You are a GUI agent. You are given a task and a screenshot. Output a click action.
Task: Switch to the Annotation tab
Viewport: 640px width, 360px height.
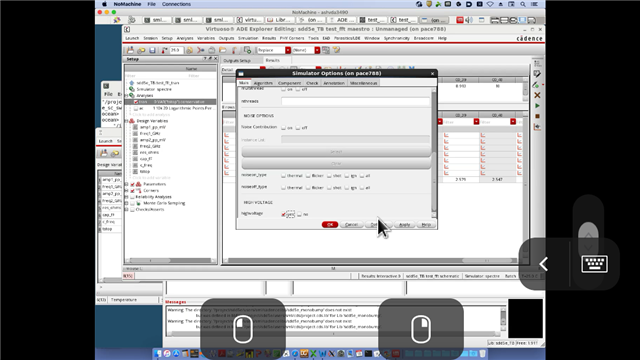[x=334, y=83]
